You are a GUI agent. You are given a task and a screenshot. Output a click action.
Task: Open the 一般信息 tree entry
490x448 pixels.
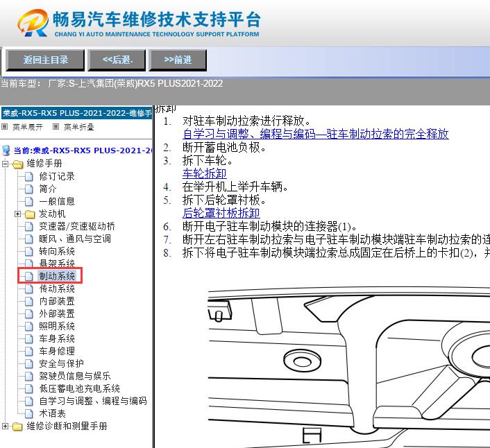coord(57,201)
